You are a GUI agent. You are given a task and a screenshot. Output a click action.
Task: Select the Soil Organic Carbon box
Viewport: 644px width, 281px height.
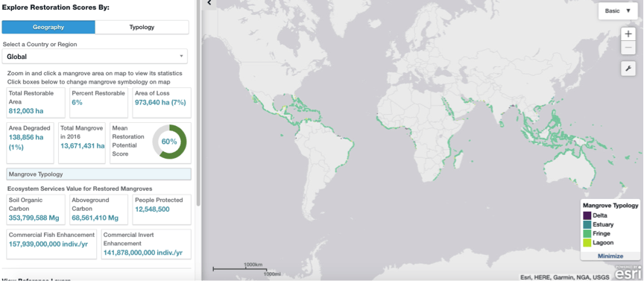tap(36, 209)
